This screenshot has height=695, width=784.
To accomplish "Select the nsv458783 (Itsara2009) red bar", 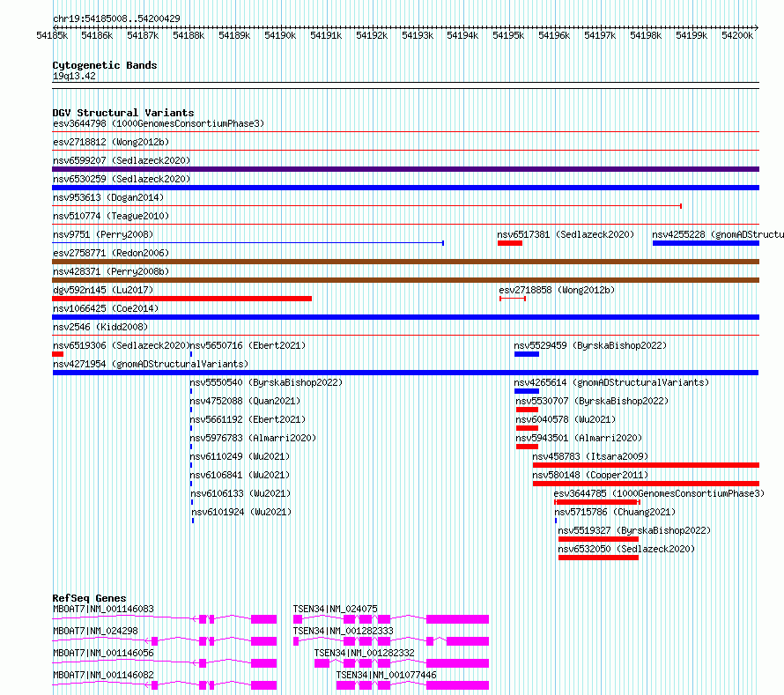I will pos(646,465).
